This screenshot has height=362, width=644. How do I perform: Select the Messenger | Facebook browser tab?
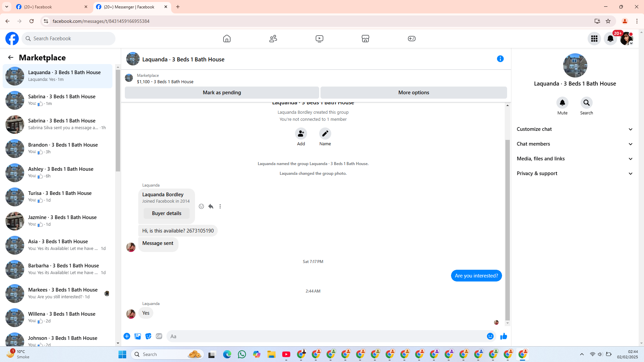(132, 7)
